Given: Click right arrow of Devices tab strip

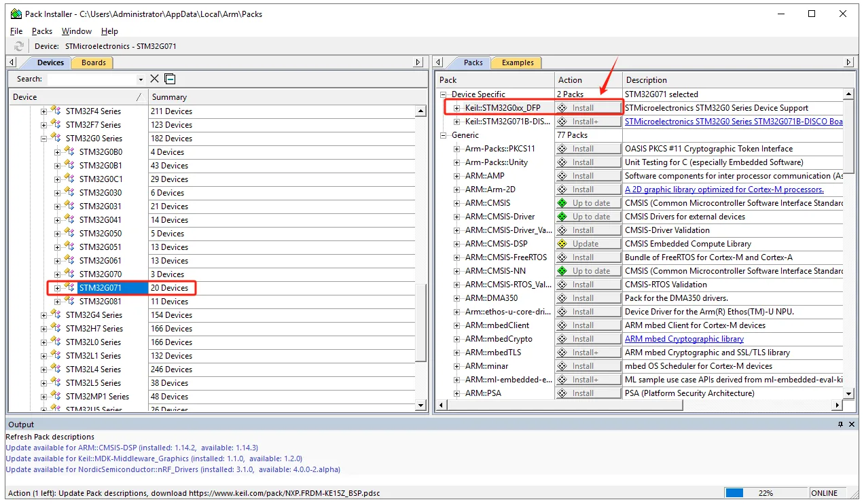Looking at the screenshot, I should pos(418,62).
